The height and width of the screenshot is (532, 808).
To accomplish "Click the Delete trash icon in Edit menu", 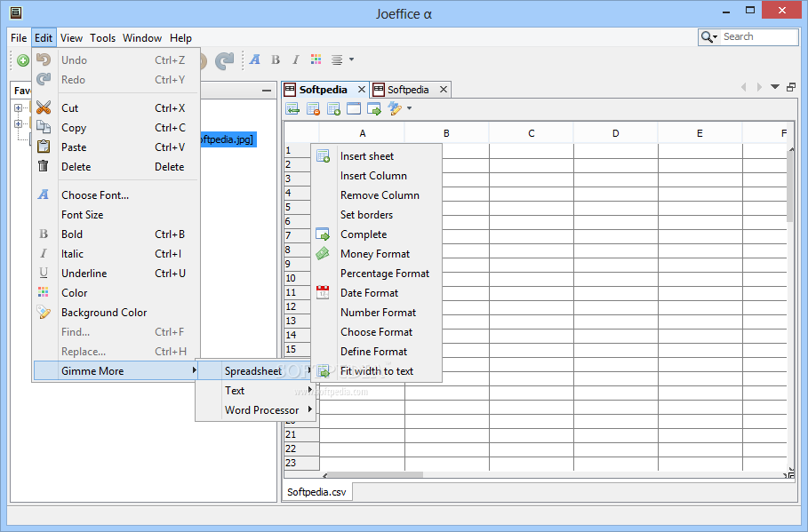I will coord(44,166).
